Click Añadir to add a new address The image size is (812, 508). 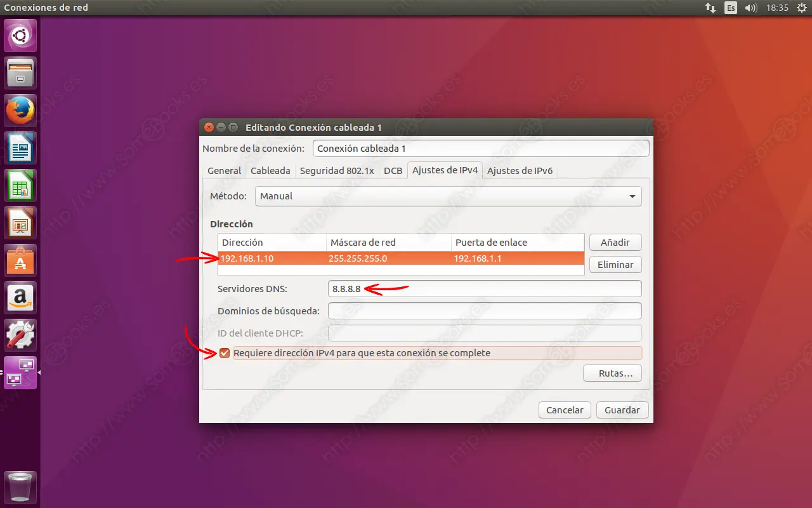coord(615,242)
